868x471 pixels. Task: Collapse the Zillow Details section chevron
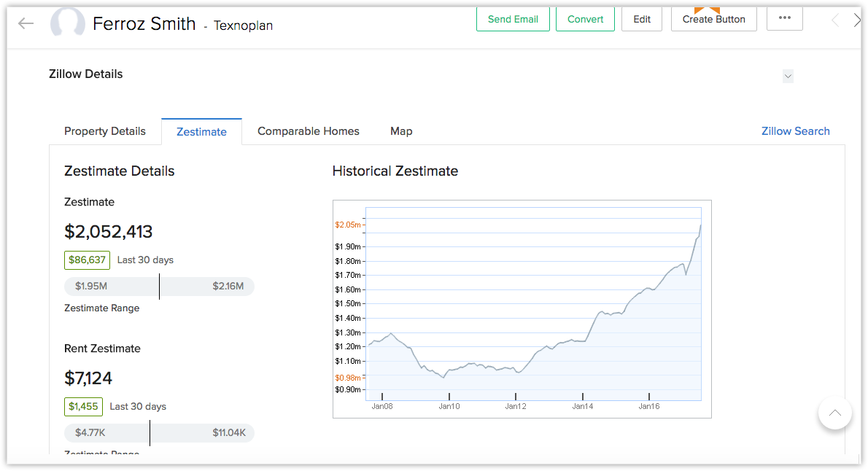point(788,77)
